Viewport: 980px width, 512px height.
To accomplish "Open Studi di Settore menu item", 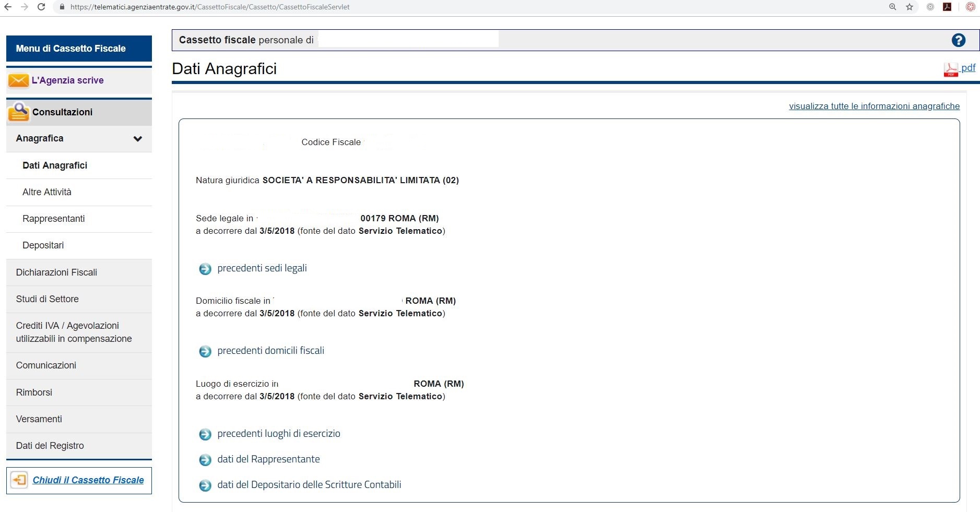I will [x=79, y=299].
